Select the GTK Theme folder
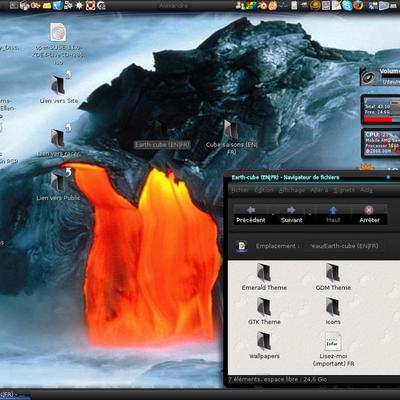 pyautogui.click(x=264, y=311)
